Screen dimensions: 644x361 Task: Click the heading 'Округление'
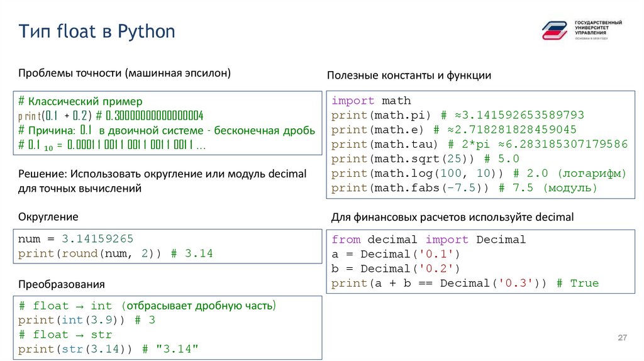coord(48,217)
